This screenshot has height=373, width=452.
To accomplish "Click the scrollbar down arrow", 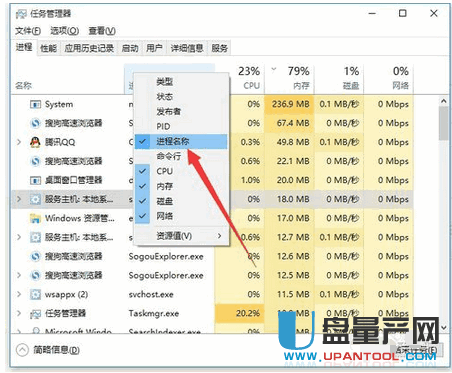I will point(443,328).
